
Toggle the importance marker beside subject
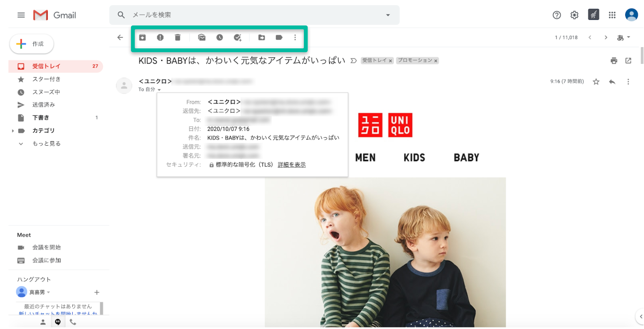tap(353, 61)
